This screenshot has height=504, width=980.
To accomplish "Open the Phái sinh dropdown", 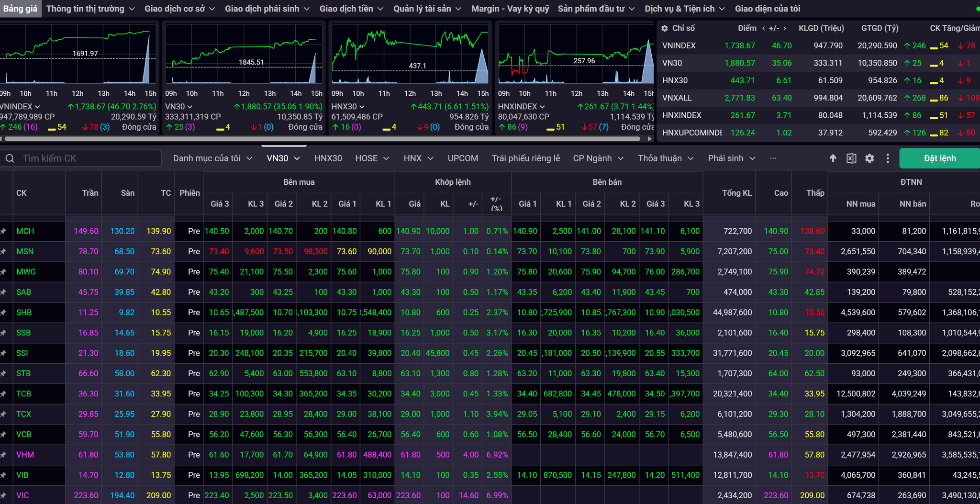I will (731, 158).
